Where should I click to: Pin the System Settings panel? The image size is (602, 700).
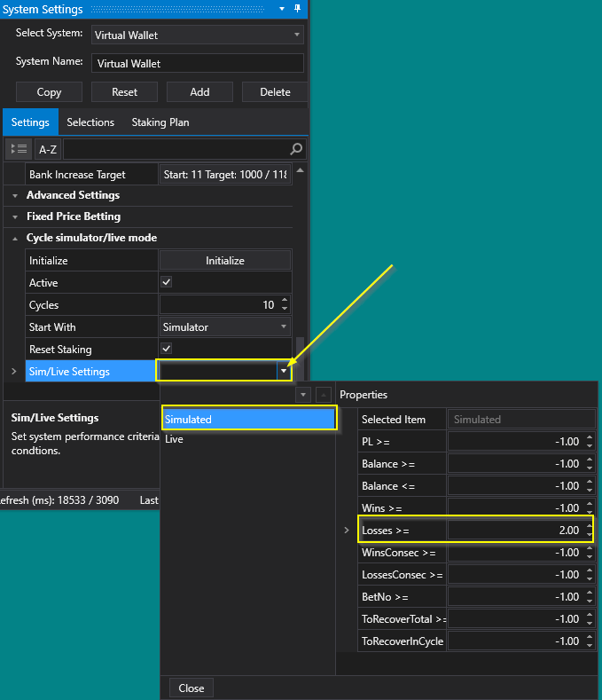[295, 9]
